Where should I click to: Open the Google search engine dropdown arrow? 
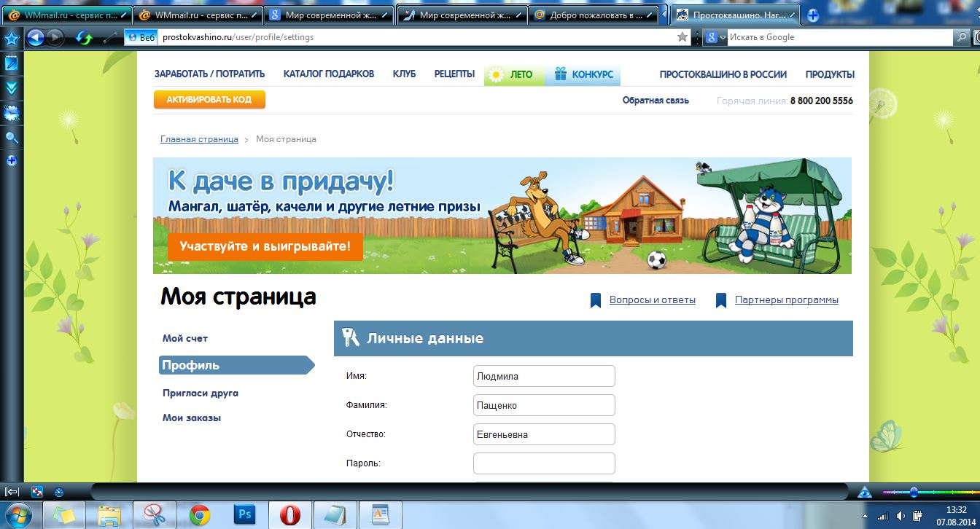tap(723, 37)
